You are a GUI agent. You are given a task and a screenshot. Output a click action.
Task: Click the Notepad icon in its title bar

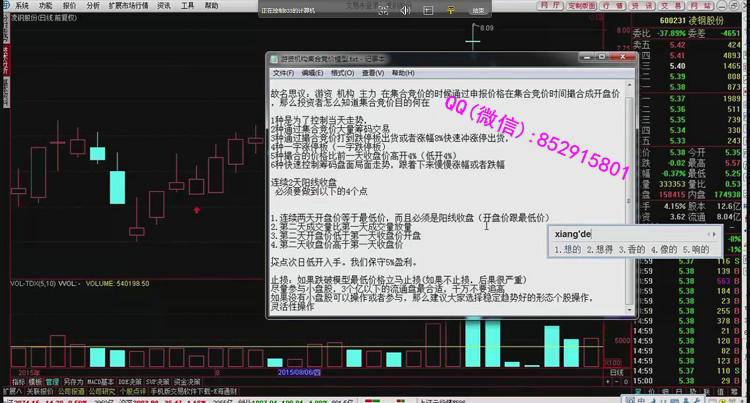(x=275, y=59)
